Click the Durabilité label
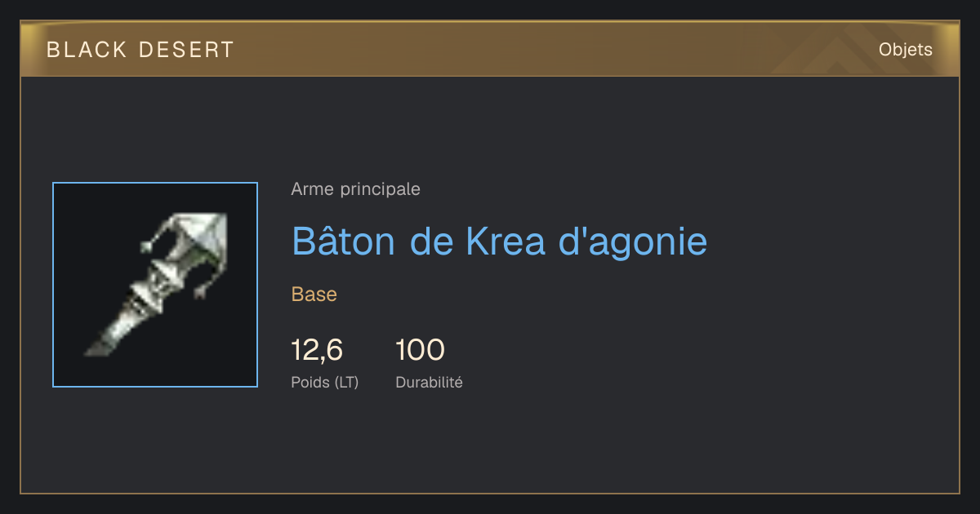The height and width of the screenshot is (514, 980). click(429, 382)
